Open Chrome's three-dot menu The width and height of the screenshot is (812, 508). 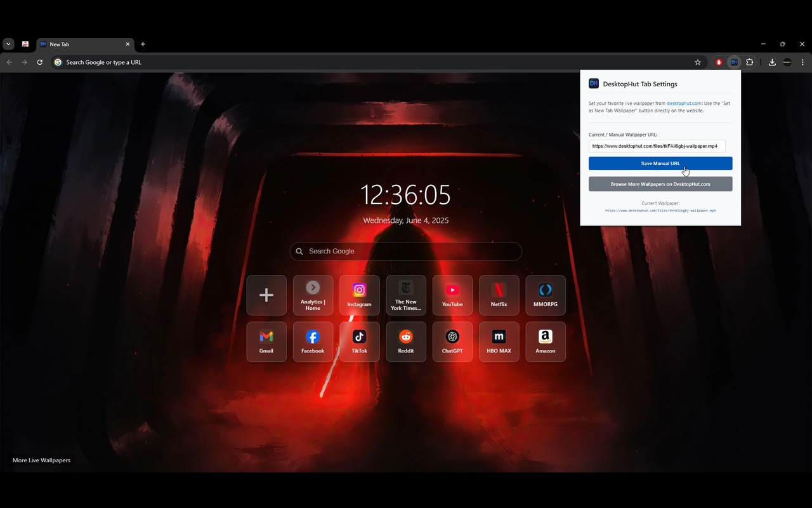coord(802,62)
